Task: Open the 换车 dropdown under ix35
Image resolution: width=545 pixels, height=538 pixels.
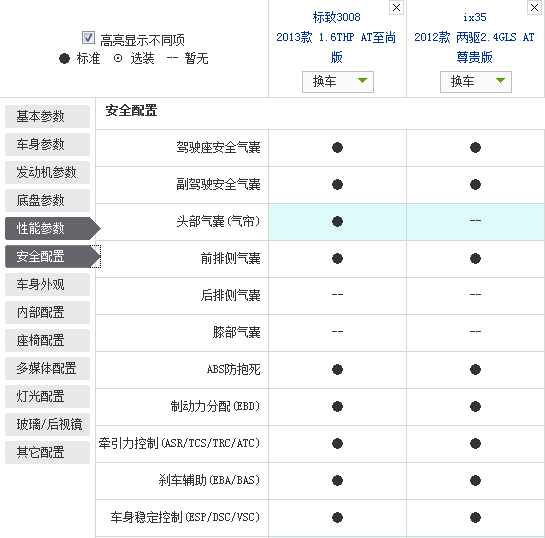Action: (x=476, y=82)
